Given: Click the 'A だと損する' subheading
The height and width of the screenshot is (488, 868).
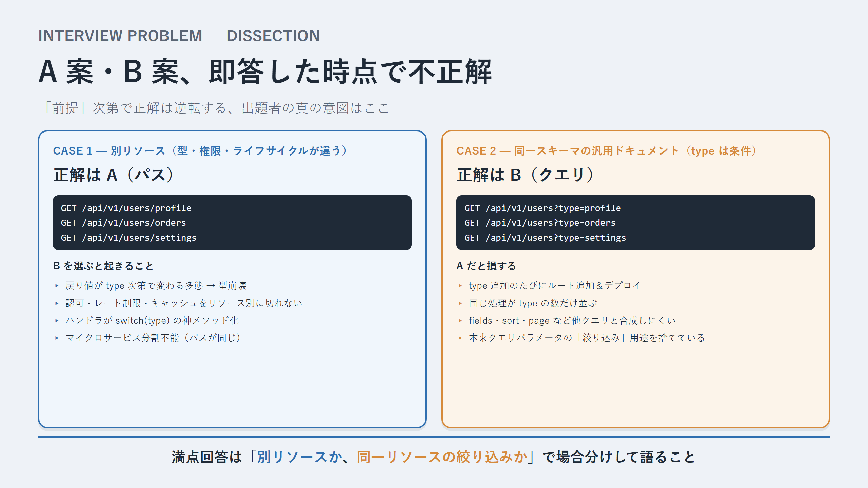Looking at the screenshot, I should tap(486, 266).
